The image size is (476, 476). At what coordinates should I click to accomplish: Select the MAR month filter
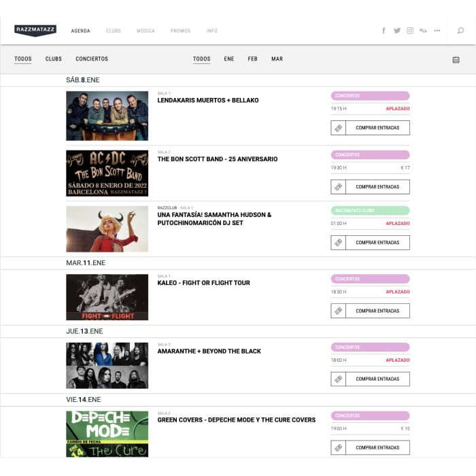tap(277, 59)
